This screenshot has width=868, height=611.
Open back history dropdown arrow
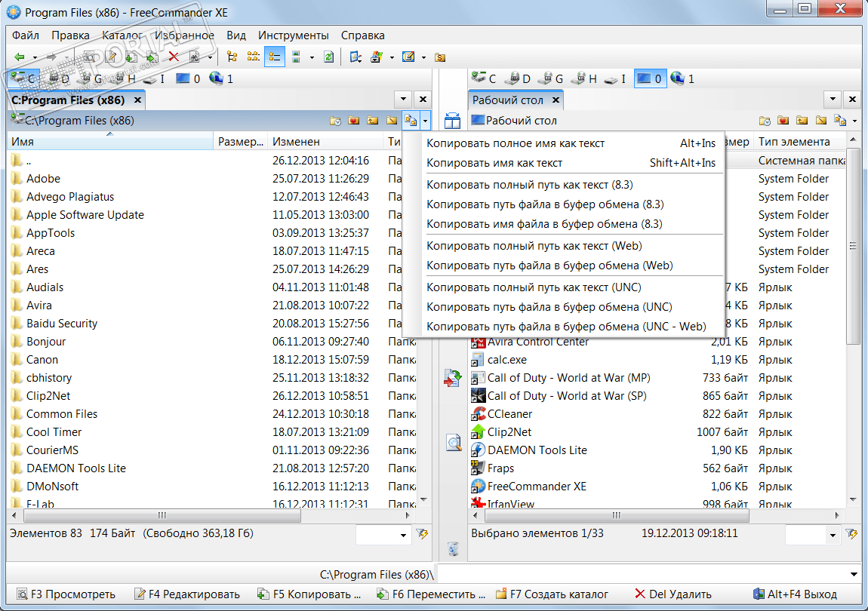click(x=35, y=57)
